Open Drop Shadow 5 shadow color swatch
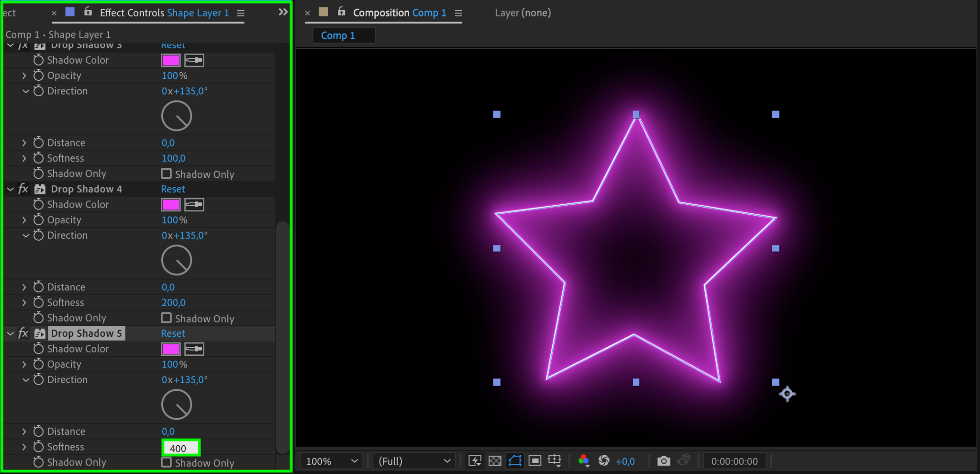Image resolution: width=980 pixels, height=474 pixels. 170,349
